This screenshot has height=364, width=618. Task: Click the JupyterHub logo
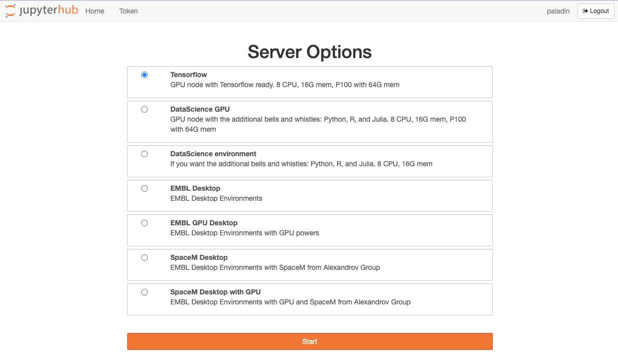pos(42,11)
